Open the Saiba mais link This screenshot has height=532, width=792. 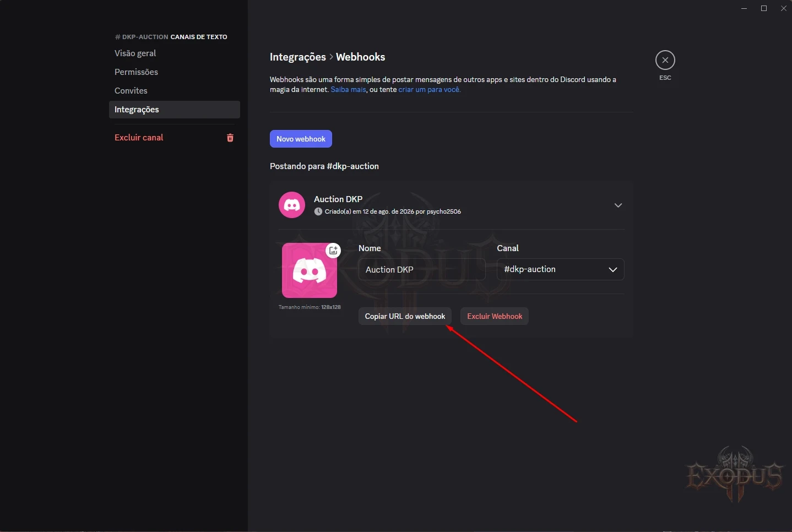[348, 89]
